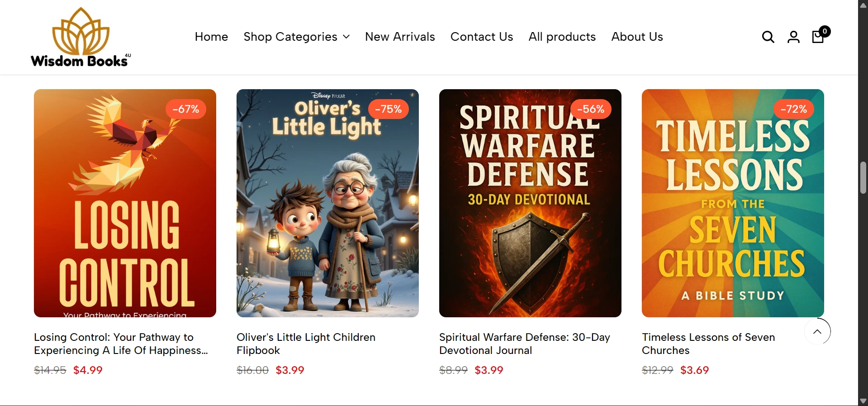Navigate to All products
The height and width of the screenshot is (406, 868).
562,37
